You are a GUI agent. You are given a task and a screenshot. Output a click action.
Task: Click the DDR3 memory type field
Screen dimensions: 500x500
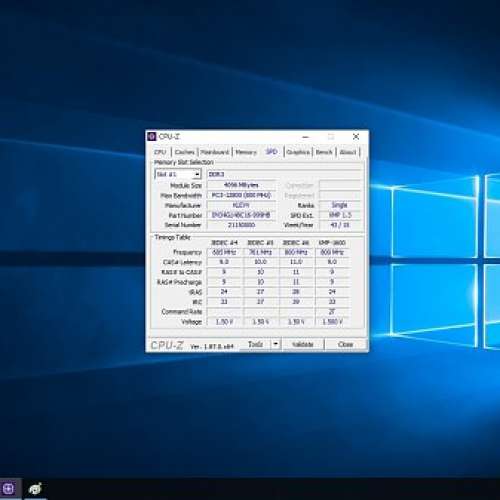pos(284,174)
